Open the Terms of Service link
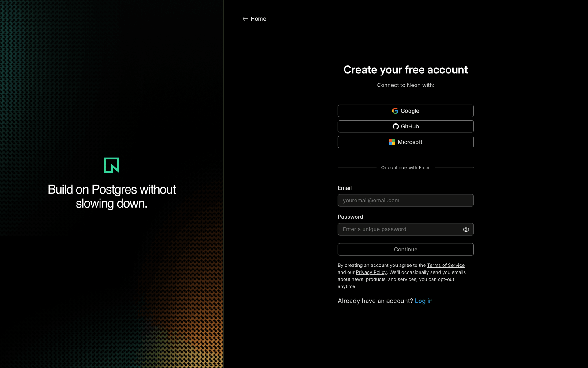 point(446,265)
